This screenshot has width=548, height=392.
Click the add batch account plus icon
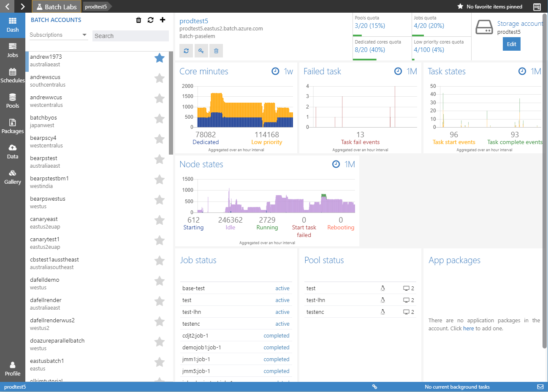(163, 20)
